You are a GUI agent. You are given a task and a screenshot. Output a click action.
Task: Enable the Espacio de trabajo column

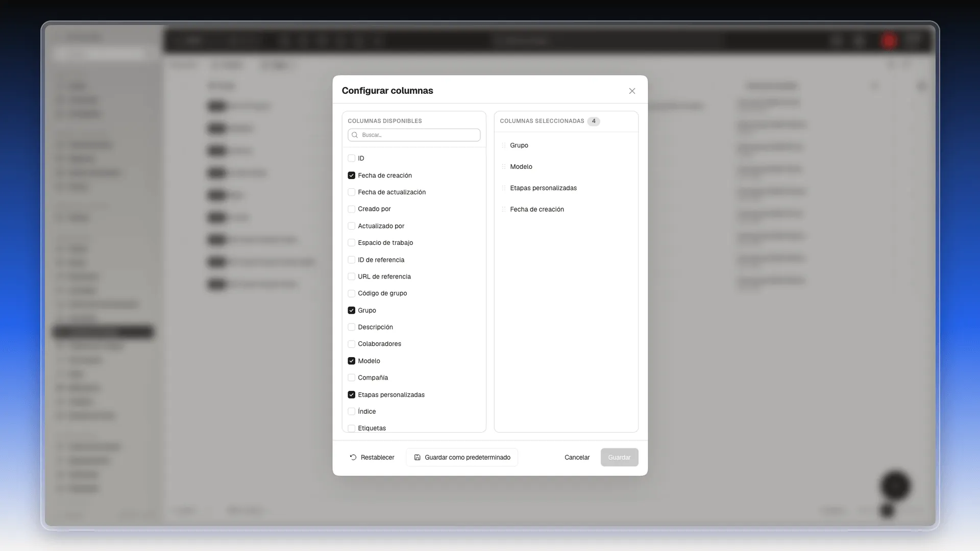[x=351, y=243]
